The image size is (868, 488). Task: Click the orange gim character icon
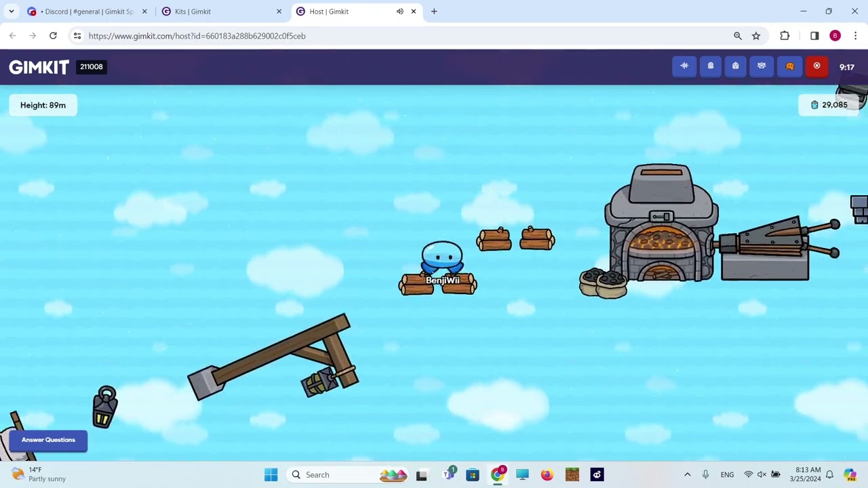789,66
